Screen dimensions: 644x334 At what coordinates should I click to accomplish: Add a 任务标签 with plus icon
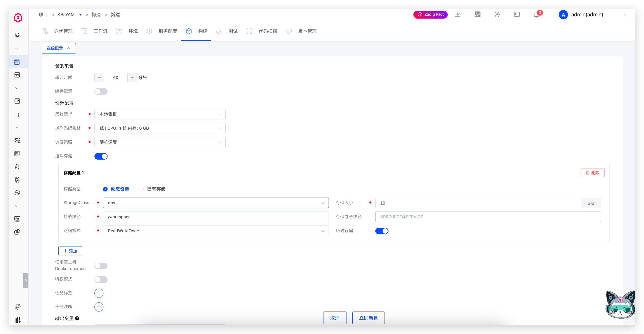coord(99,293)
